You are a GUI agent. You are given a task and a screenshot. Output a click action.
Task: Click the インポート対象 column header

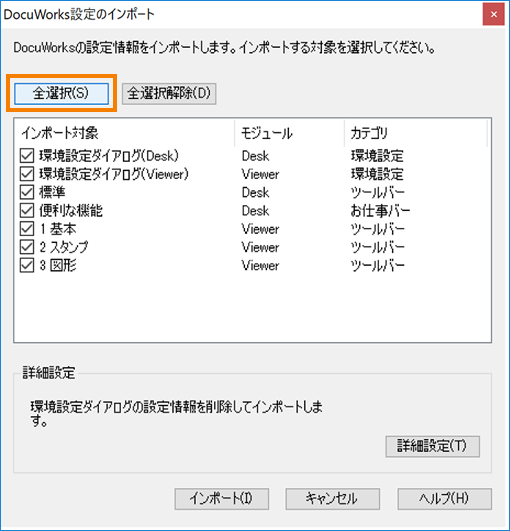[x=125, y=133]
